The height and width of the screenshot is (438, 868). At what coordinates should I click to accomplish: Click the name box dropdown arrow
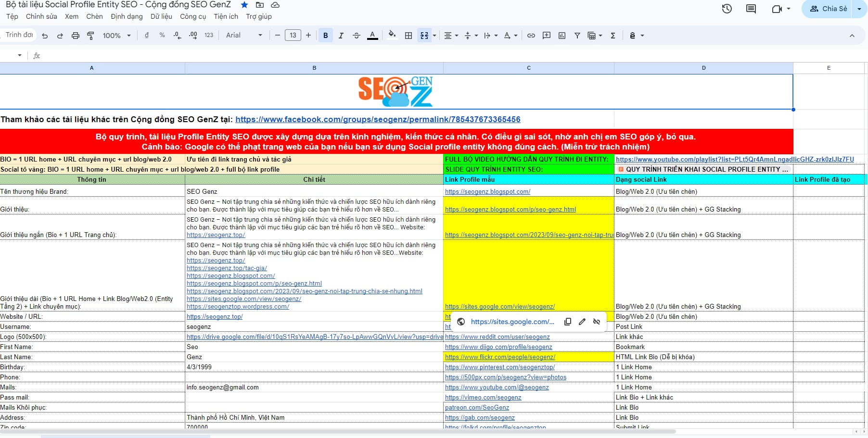tap(19, 55)
